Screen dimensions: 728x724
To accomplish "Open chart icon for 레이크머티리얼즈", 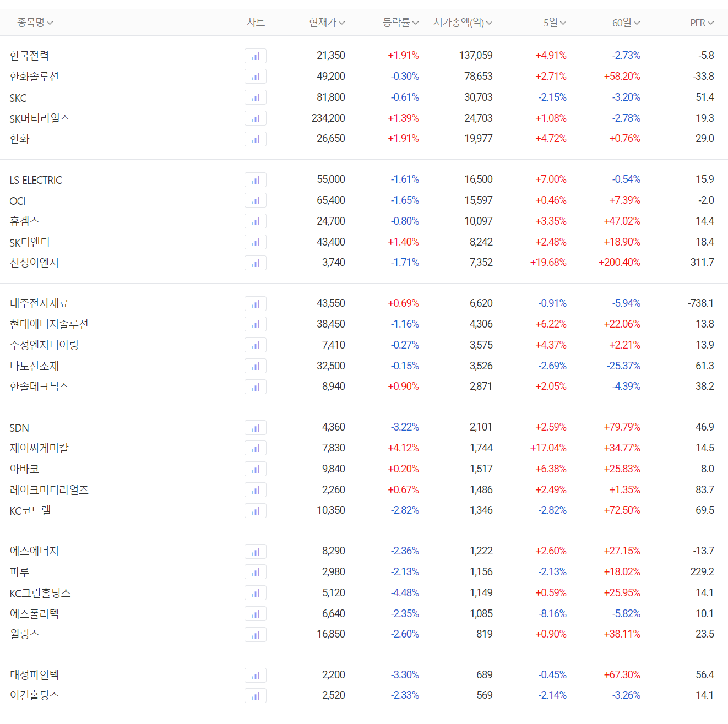I will (x=256, y=490).
